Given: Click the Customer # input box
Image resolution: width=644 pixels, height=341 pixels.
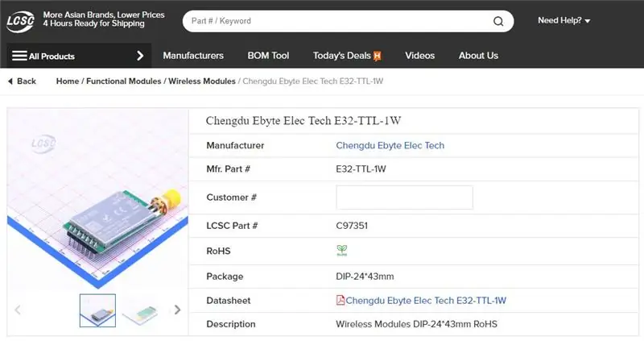Looking at the screenshot, I should (404, 198).
